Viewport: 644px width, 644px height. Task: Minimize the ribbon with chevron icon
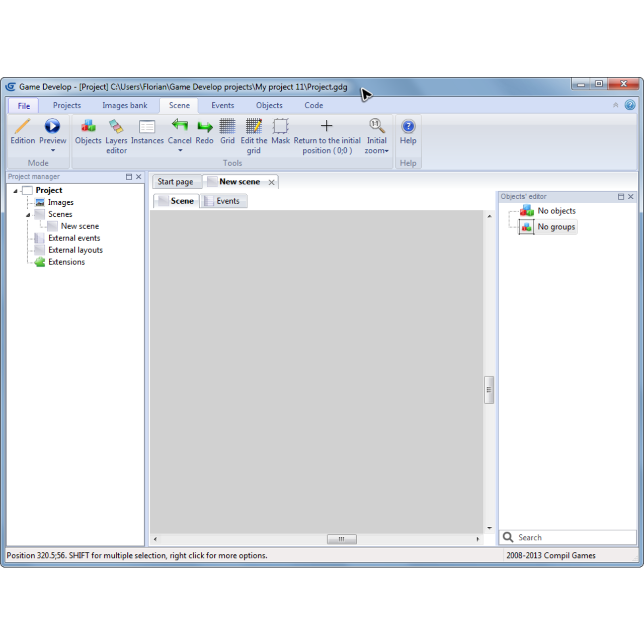click(x=615, y=105)
